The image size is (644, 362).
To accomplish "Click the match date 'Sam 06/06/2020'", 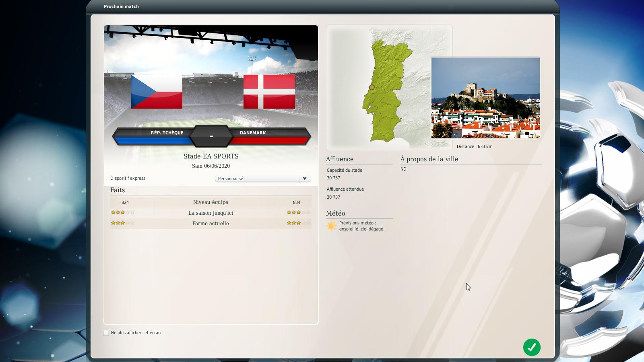I will click(211, 166).
